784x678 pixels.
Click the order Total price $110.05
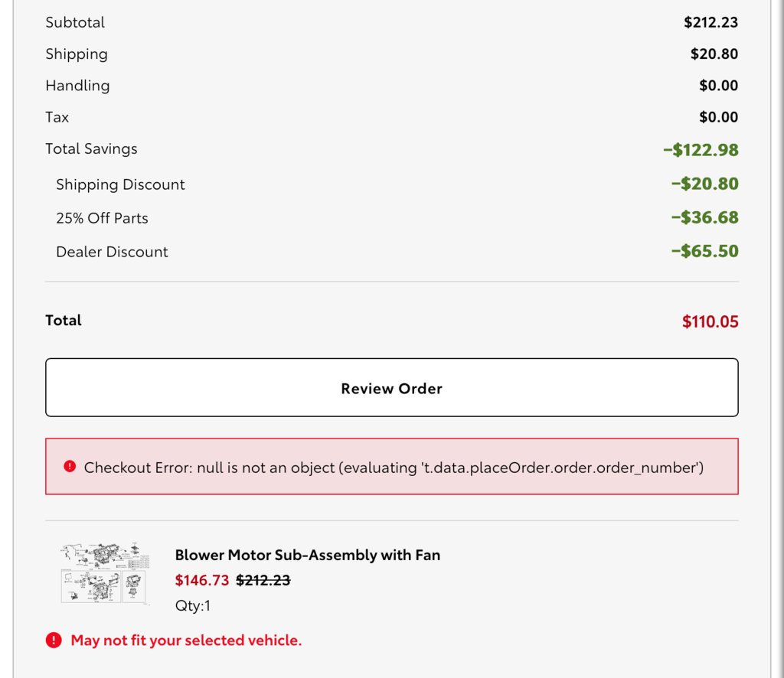coord(710,321)
